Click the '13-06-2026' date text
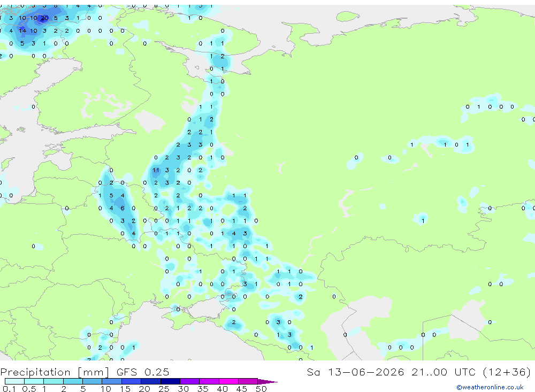 [366, 372]
